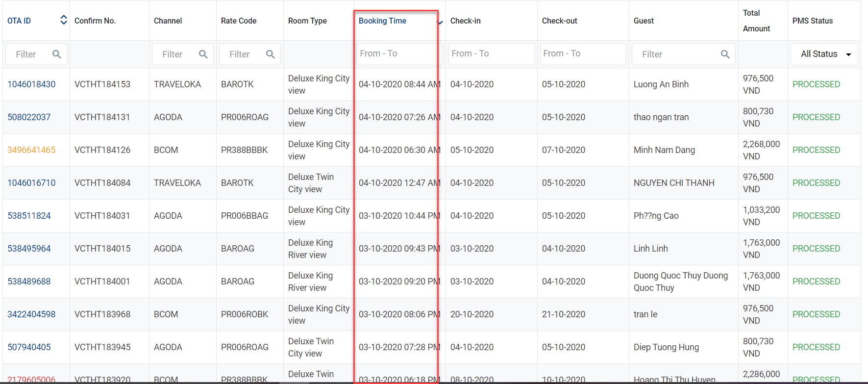Open OTA ID 1046016710 booking link

click(x=31, y=183)
